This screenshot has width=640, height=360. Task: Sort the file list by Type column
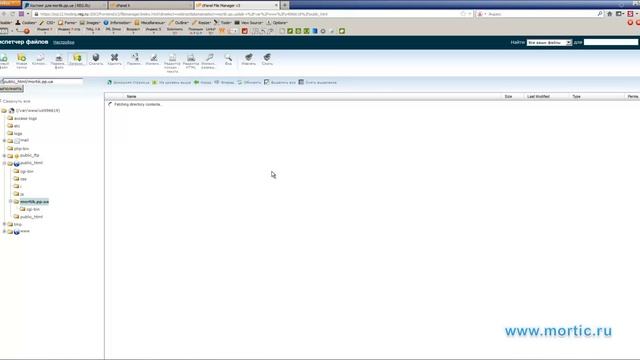[x=576, y=97]
